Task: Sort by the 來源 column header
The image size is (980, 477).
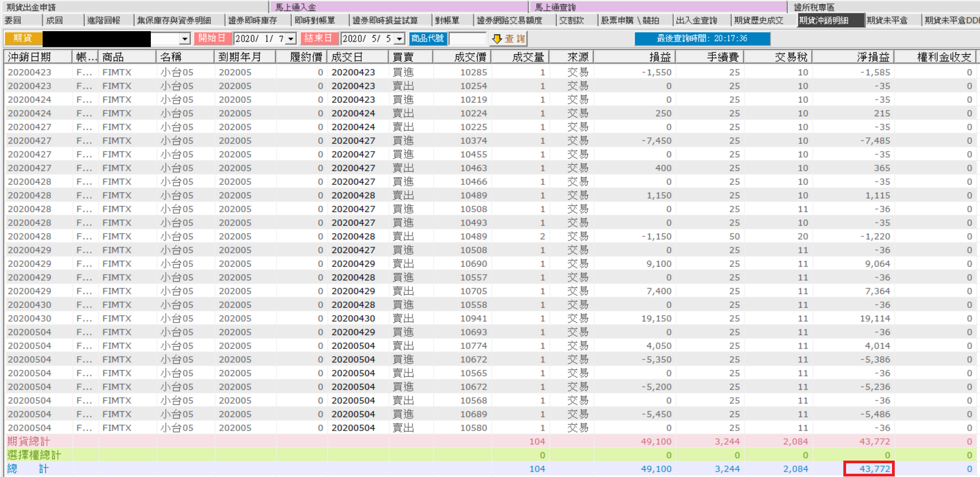Action: [571, 57]
